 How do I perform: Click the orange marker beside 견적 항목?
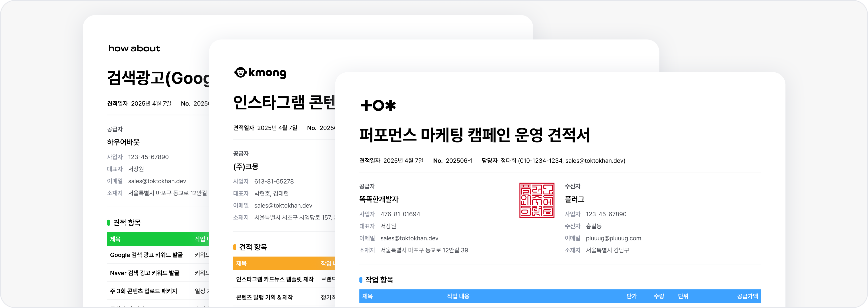pos(235,247)
